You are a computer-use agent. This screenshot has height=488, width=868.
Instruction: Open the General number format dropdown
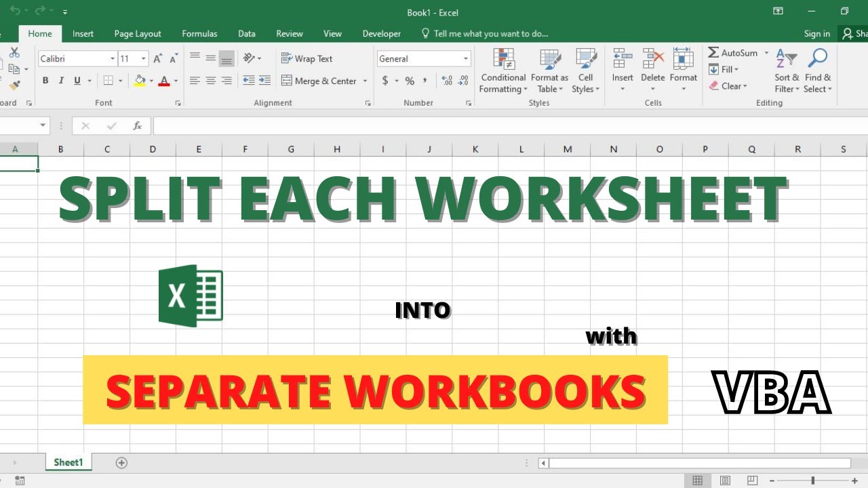click(x=465, y=59)
